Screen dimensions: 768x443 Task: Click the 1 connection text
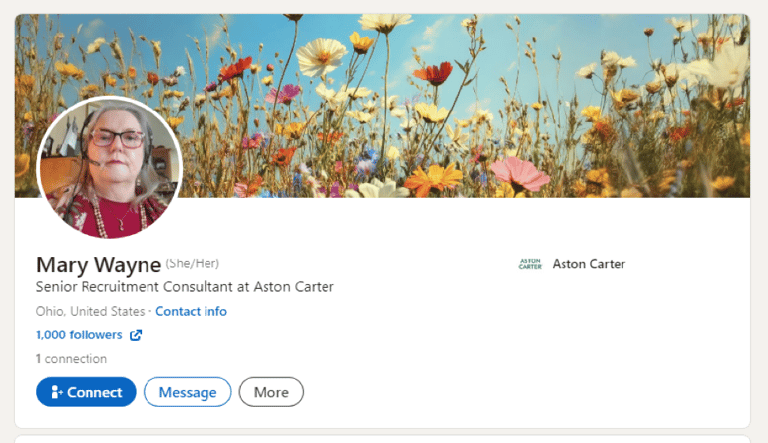[71, 359]
